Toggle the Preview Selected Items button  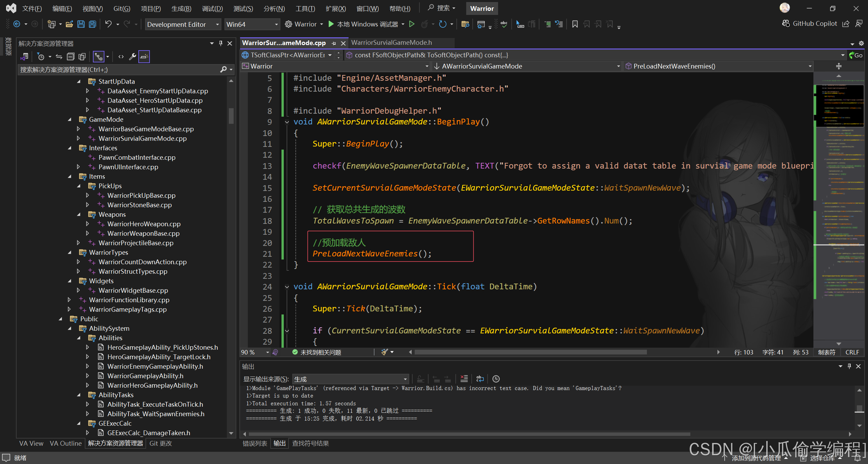pos(144,57)
